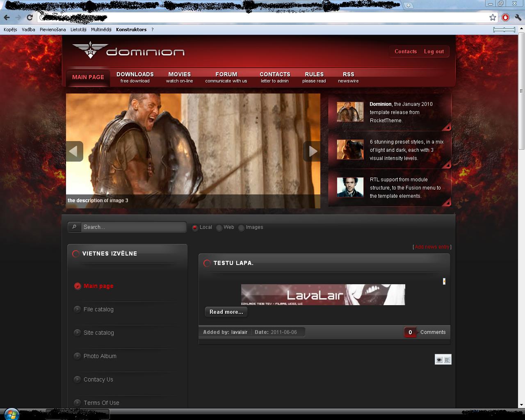525x420 pixels.
Task: Click the corner triangle on the Dominion template item
Action: tap(447, 127)
